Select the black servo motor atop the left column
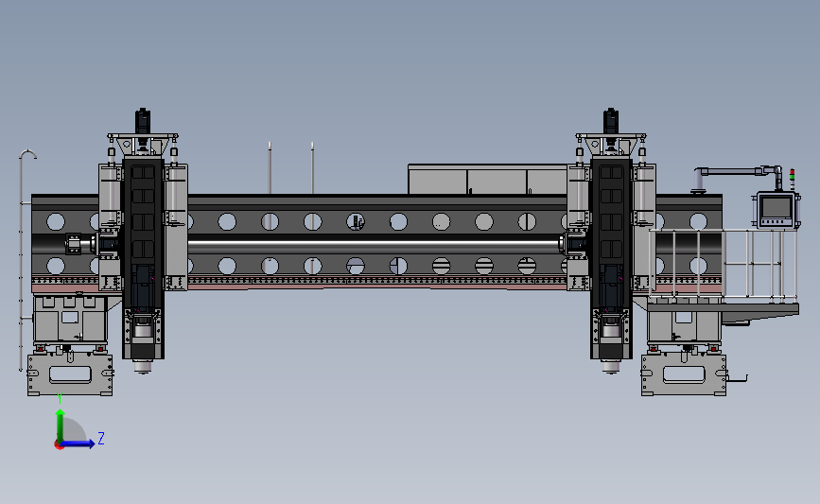 pyautogui.click(x=143, y=121)
